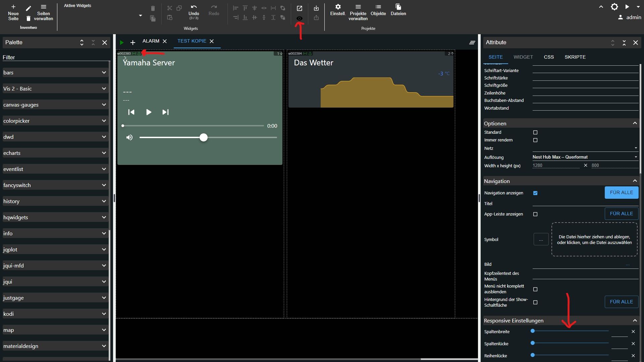Enable Immer rendern checkbox

tap(535, 140)
